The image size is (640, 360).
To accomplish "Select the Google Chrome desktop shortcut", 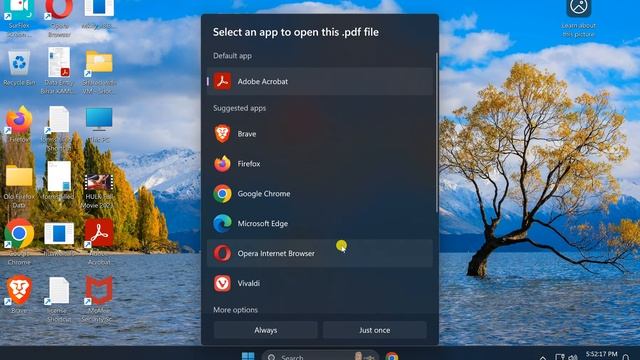I will point(19,242).
